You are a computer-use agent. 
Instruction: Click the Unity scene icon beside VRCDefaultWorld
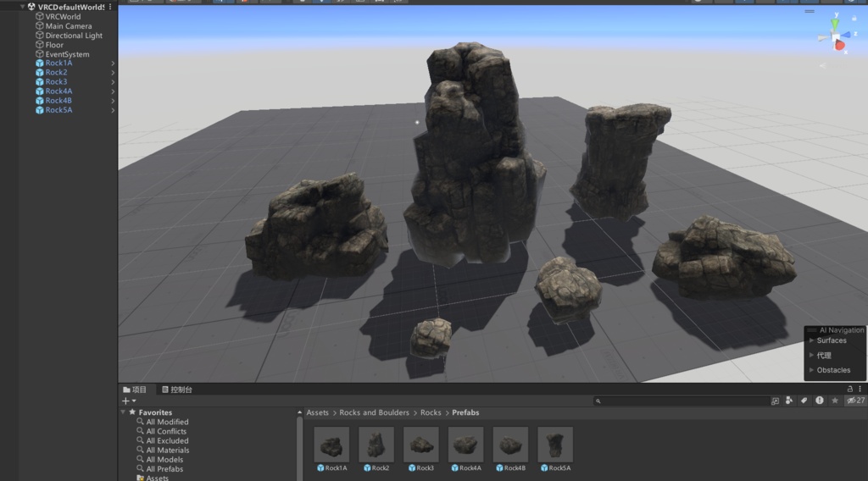[x=31, y=7]
